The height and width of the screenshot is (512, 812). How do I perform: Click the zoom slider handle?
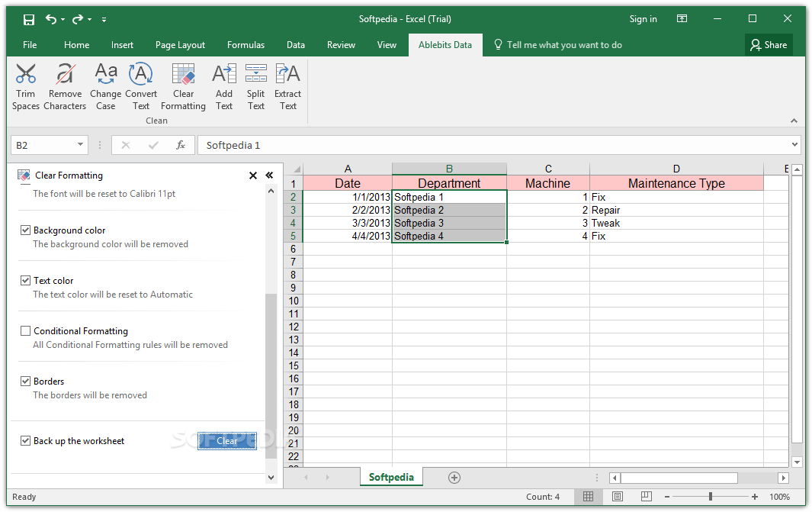(711, 497)
